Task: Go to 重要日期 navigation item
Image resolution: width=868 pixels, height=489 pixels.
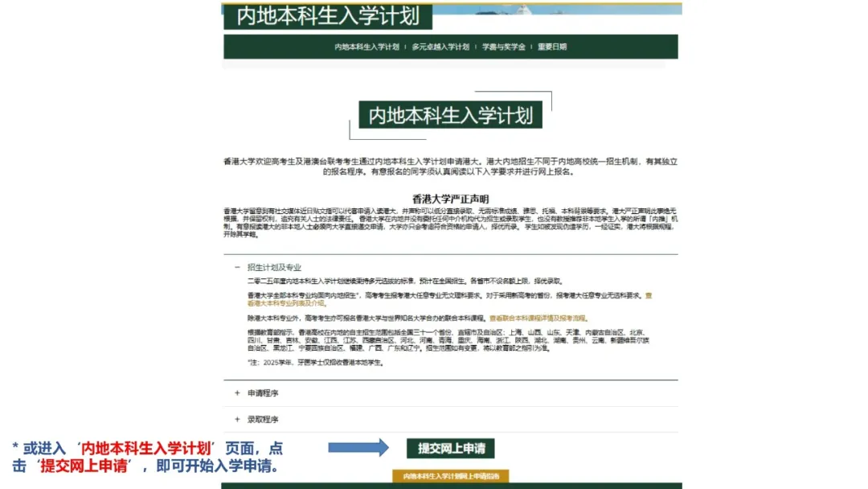Action: click(552, 47)
